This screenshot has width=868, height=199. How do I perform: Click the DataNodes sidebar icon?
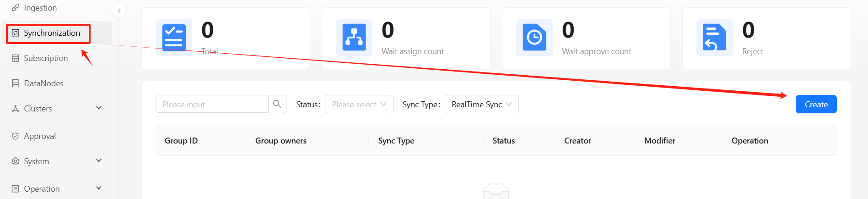[x=16, y=83]
